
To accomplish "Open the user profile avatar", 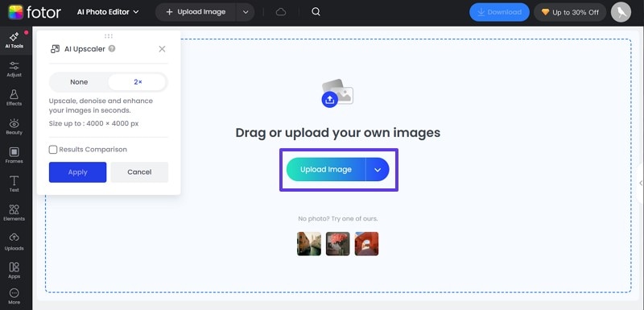I will [x=621, y=12].
